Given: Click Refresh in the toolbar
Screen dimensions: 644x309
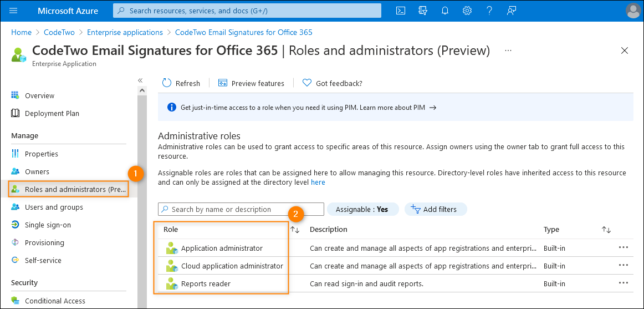Looking at the screenshot, I should [x=181, y=83].
